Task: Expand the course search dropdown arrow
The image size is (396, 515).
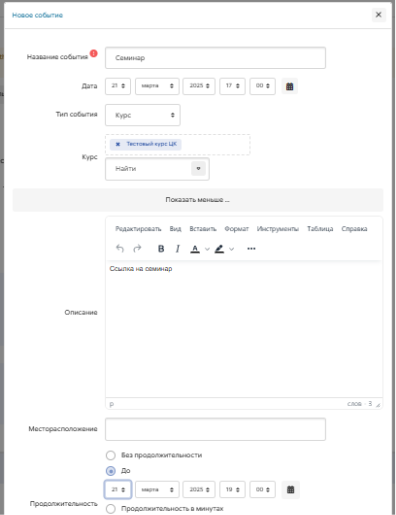Action: (198, 169)
